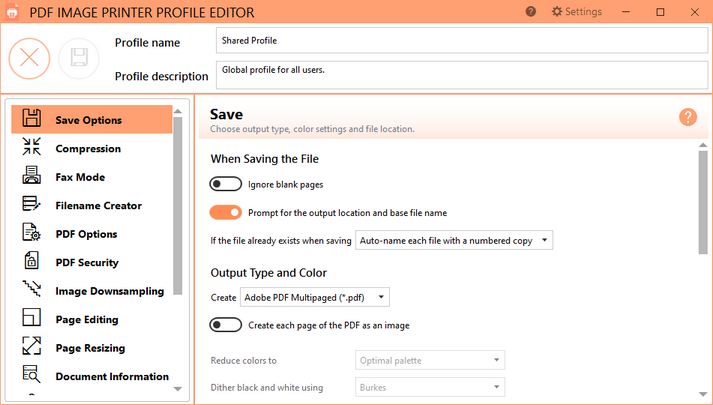Click the Compression arrows icon

tap(31, 146)
